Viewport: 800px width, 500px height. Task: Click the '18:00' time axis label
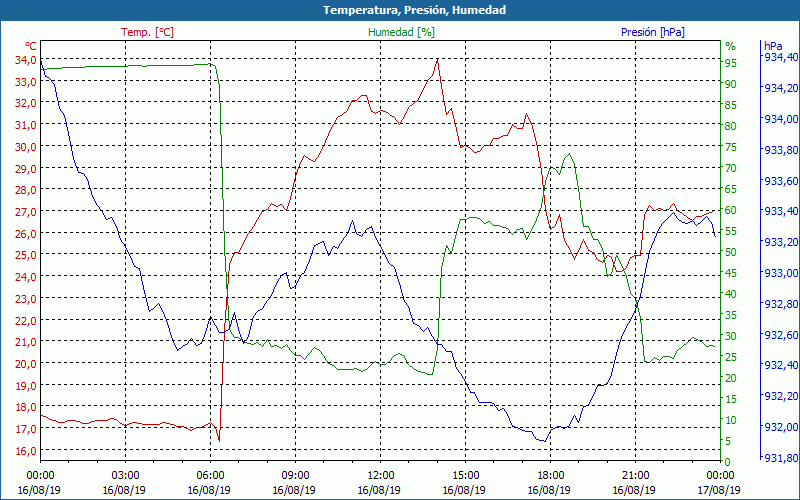550,475
